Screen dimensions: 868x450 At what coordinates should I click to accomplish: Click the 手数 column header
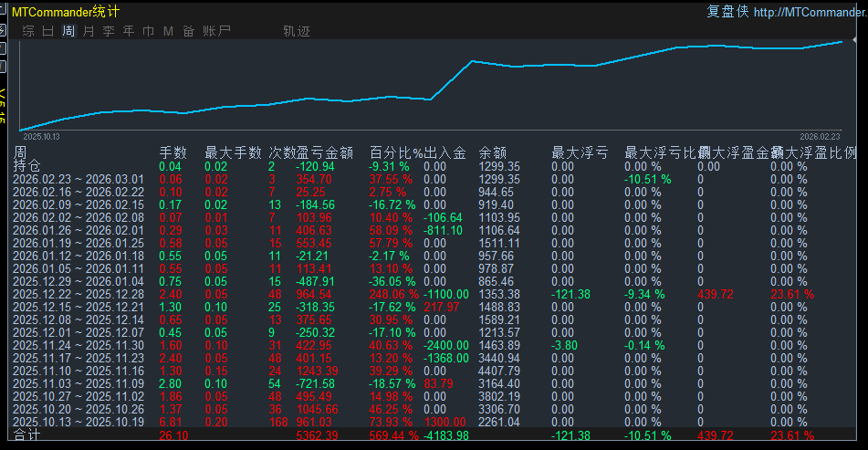point(173,152)
